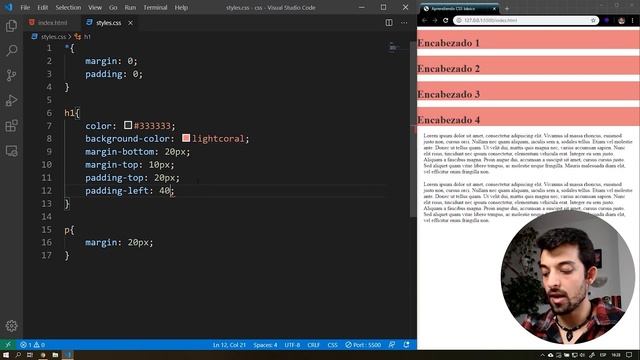Click line 12 padding-left declaration
This screenshot has width=640, height=360.
tap(130, 191)
